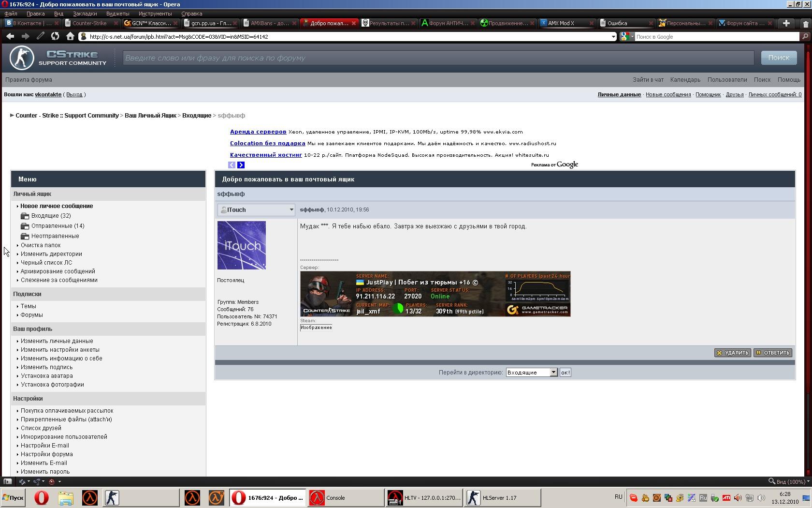Screen dimensions: 812x508
Task: Click the URL address bar field
Action: tap(348, 37)
